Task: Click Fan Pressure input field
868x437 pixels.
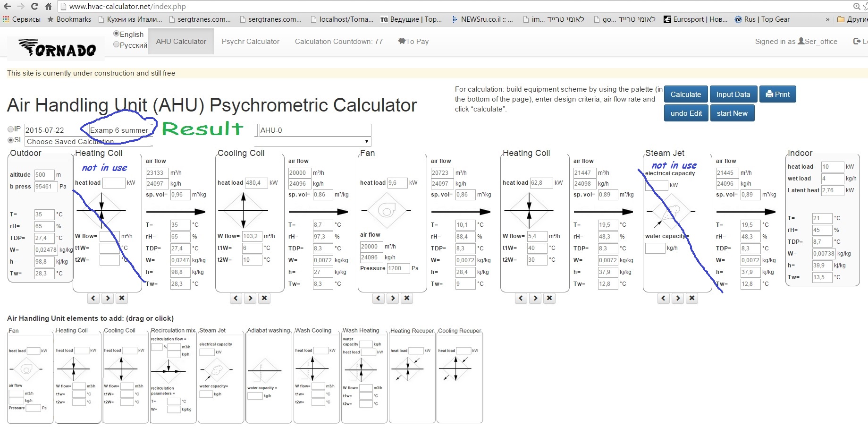Action: point(398,268)
